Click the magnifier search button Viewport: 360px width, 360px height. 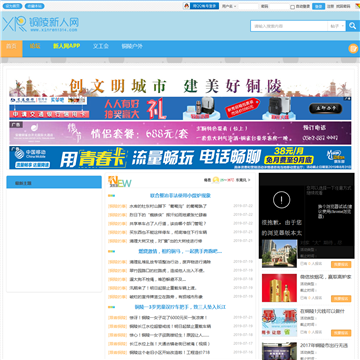coord(352,26)
